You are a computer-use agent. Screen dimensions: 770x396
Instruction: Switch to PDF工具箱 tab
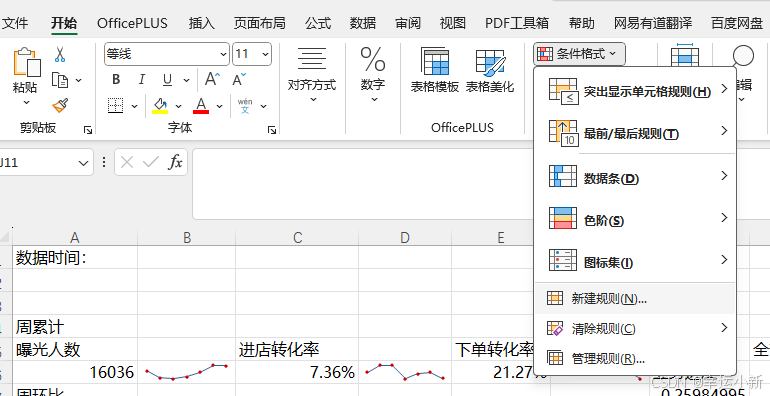(x=517, y=23)
